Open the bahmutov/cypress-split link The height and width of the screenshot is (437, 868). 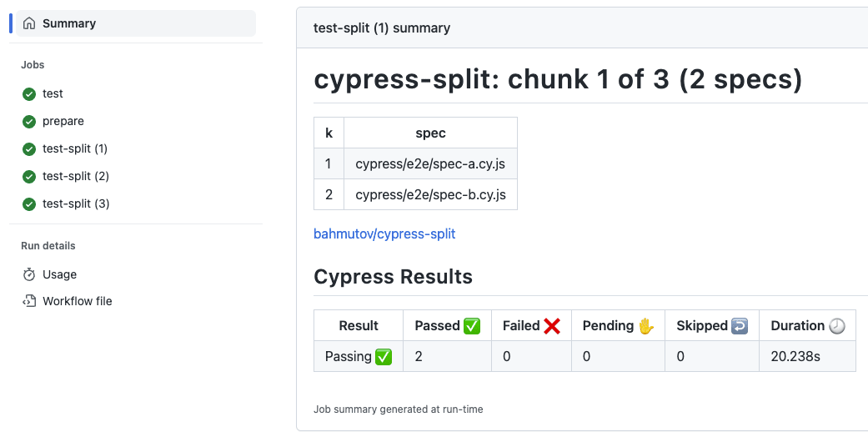(384, 234)
